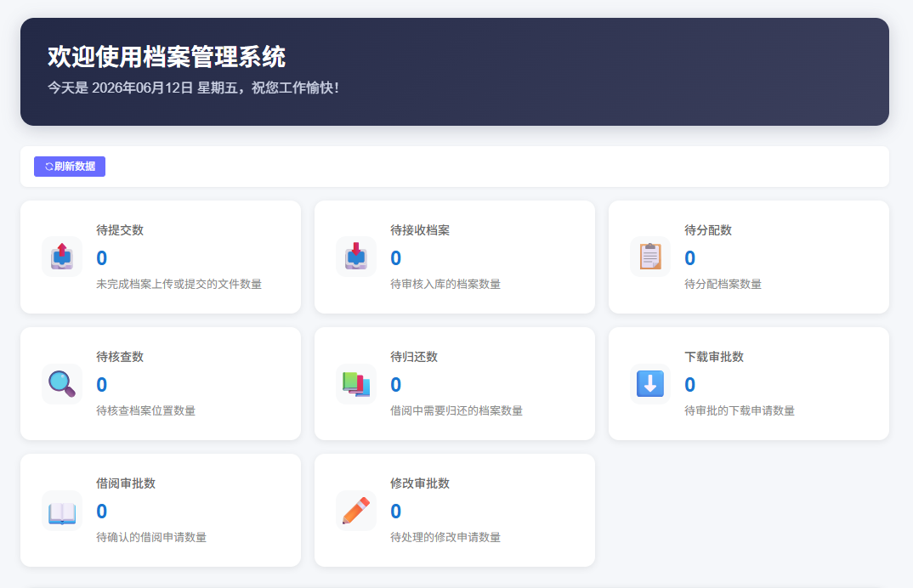Select the 下载审批数 card title
This screenshot has width=913, height=588.
point(714,357)
